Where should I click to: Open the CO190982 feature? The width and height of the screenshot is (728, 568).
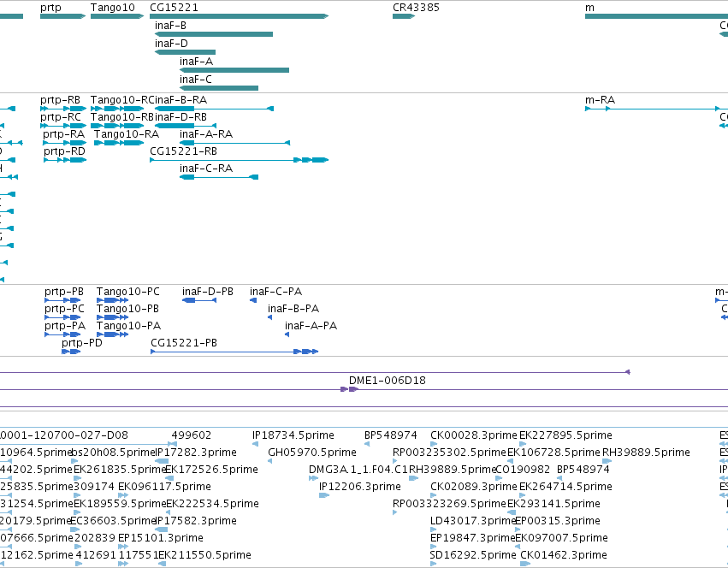[x=523, y=470]
